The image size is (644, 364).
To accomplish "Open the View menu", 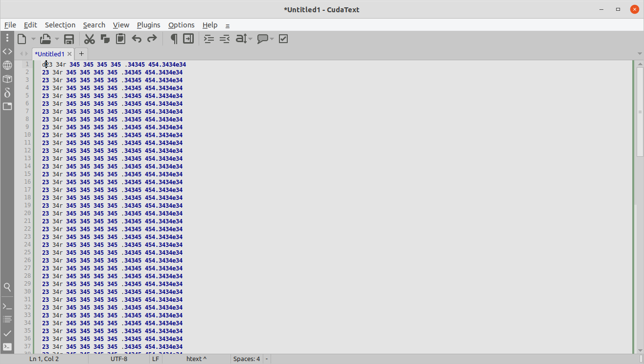I will [x=121, y=25].
